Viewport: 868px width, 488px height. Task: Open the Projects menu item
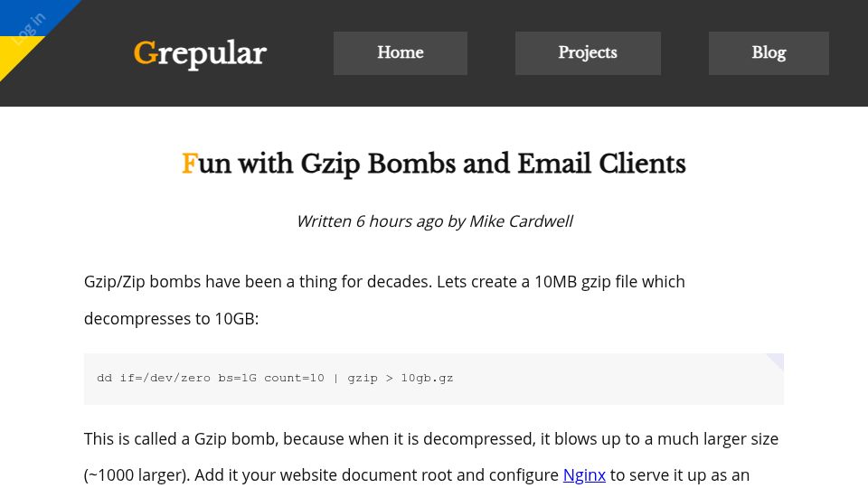click(588, 53)
